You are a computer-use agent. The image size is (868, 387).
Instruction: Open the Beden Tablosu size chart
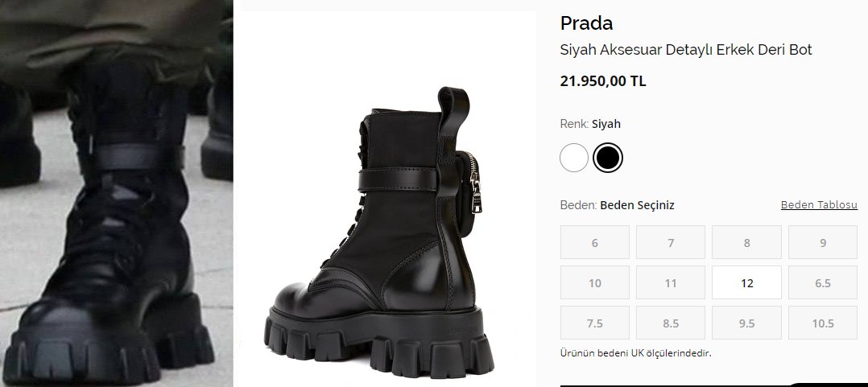click(x=819, y=205)
